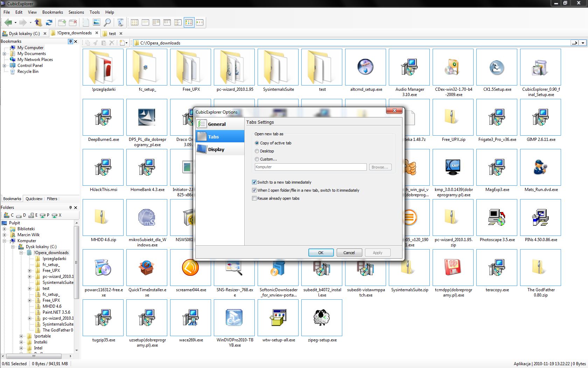
Task: Click the Copy icon in edit toolbar
Action: coord(87,43)
